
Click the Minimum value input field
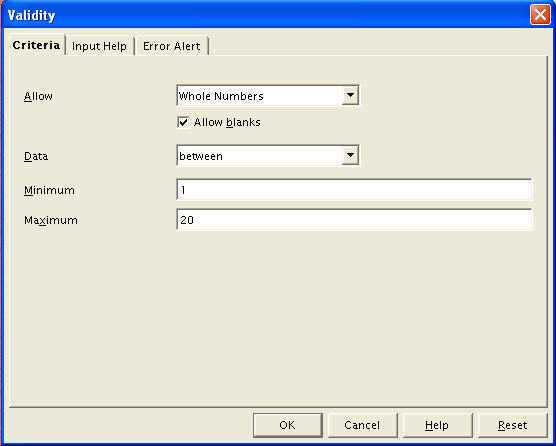click(x=354, y=190)
